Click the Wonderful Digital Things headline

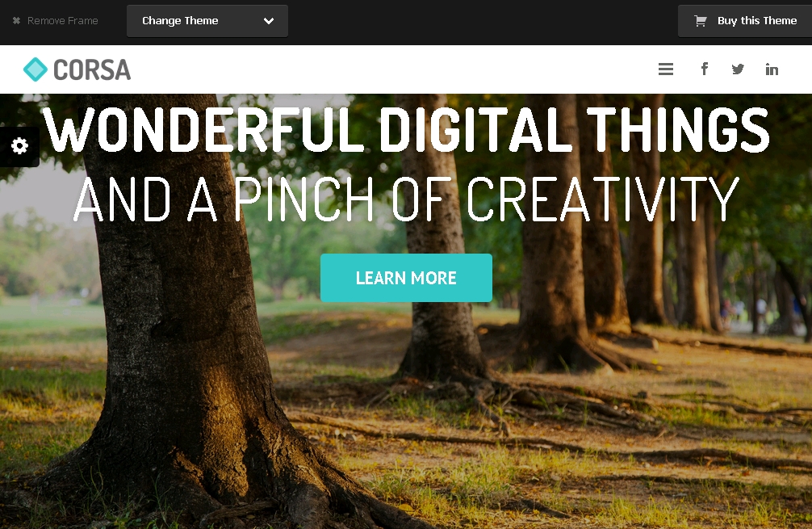coord(406,129)
